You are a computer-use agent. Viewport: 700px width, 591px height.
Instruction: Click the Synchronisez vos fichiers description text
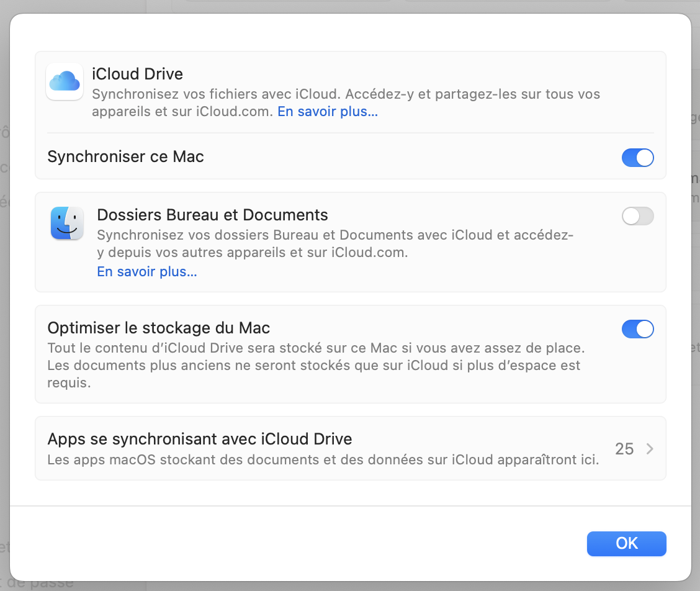click(x=346, y=95)
